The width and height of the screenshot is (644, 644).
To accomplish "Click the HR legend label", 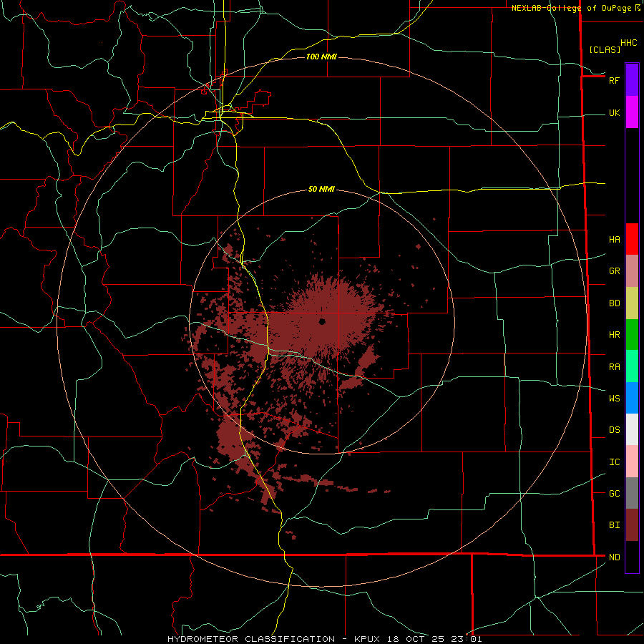I will click(x=614, y=335).
